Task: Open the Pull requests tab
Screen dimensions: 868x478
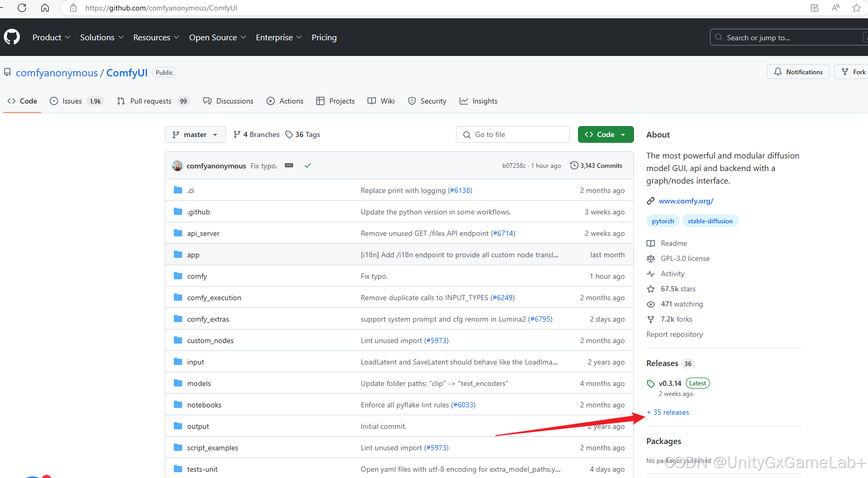Action: pos(153,101)
